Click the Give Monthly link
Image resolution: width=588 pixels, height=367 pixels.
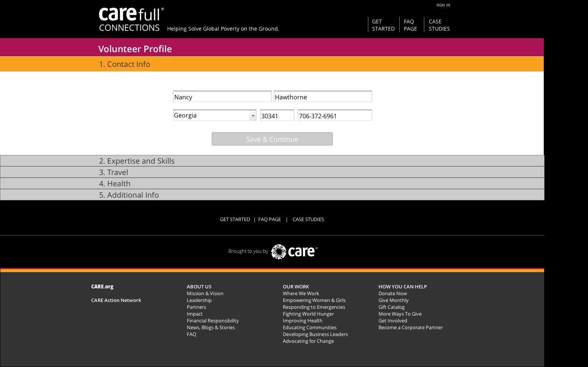click(394, 300)
